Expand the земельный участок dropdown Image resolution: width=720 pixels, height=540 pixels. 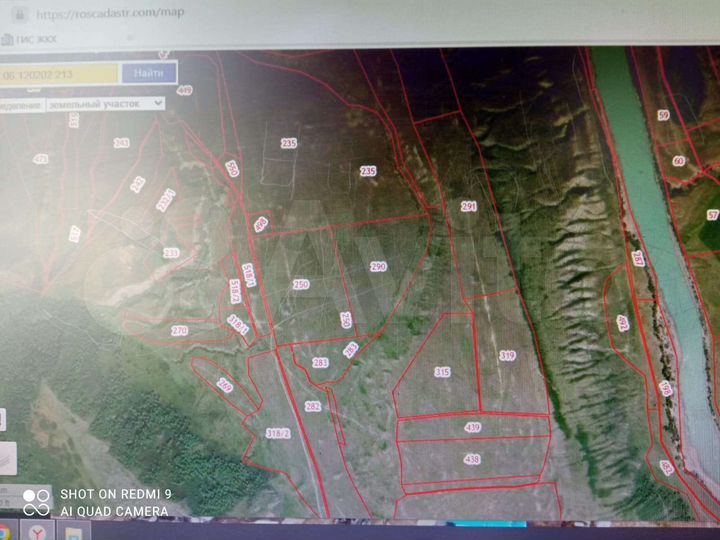[106, 103]
